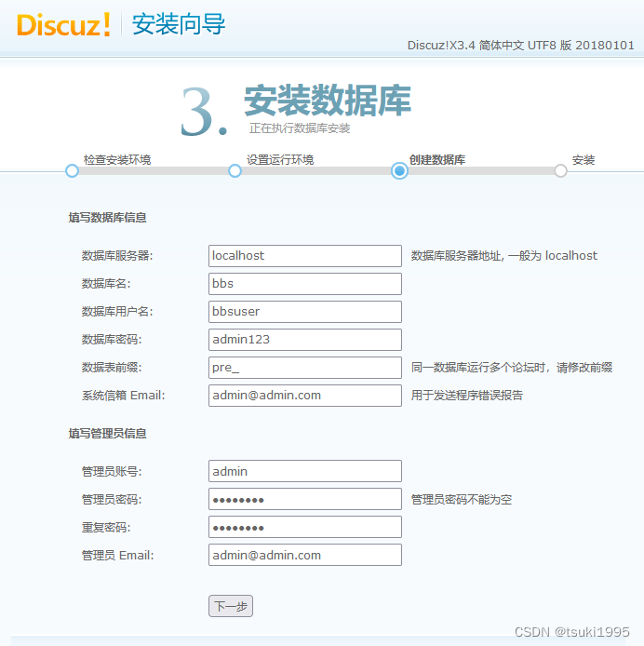This screenshot has height=646, width=644.
Task: Focus the 数据库用户名 field with bbsuser
Action: 305,312
